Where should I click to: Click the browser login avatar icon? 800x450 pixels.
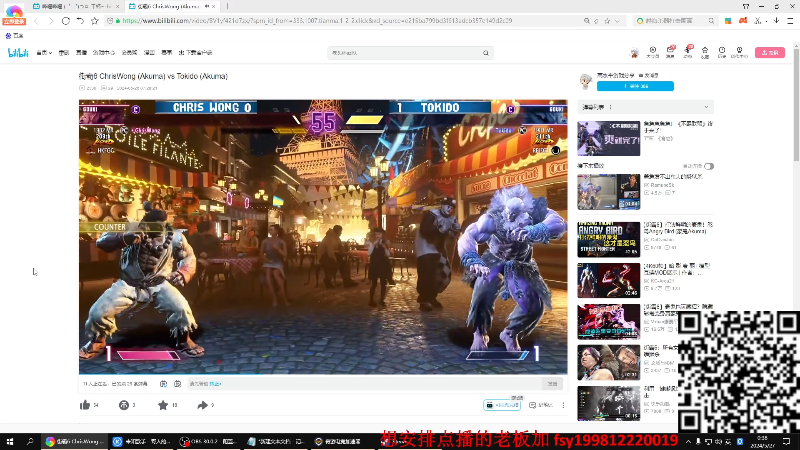(x=14, y=13)
